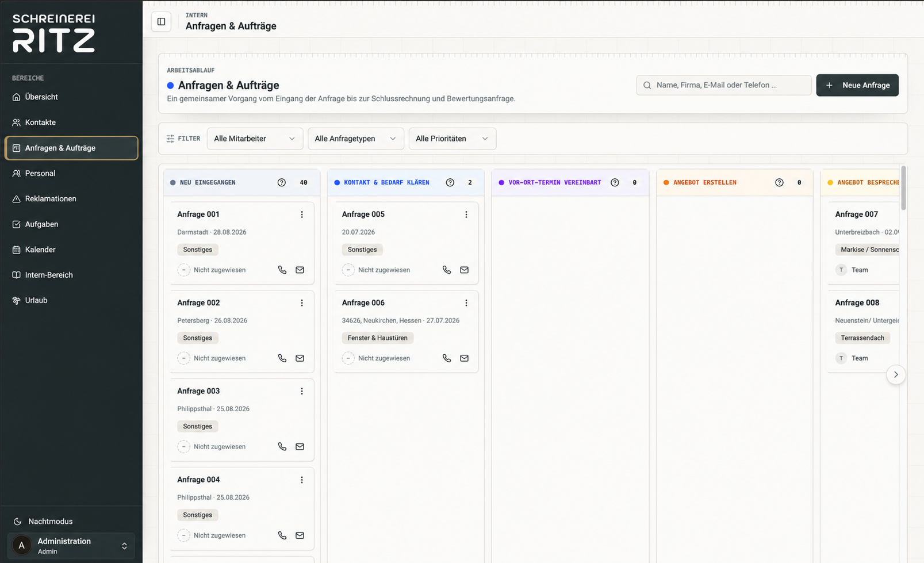Viewport: 924px width, 563px height.
Task: Open the Alle Mitarbeiter dropdown
Action: [x=255, y=139]
